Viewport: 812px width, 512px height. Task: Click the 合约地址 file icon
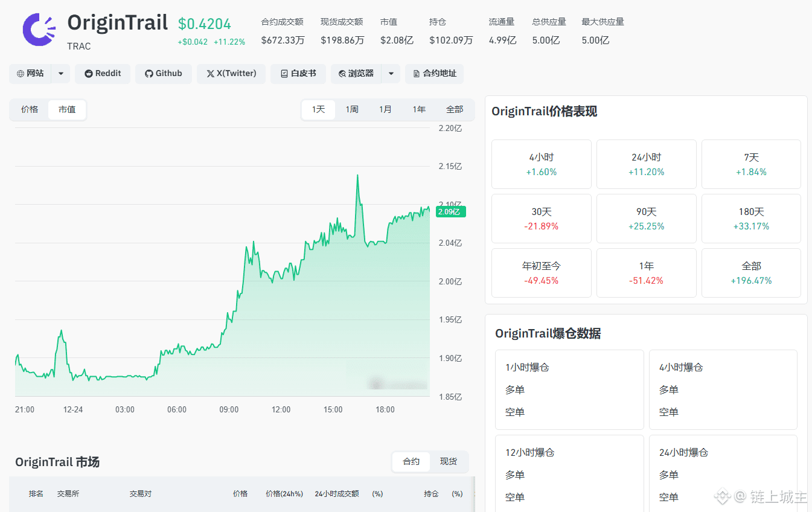point(417,74)
